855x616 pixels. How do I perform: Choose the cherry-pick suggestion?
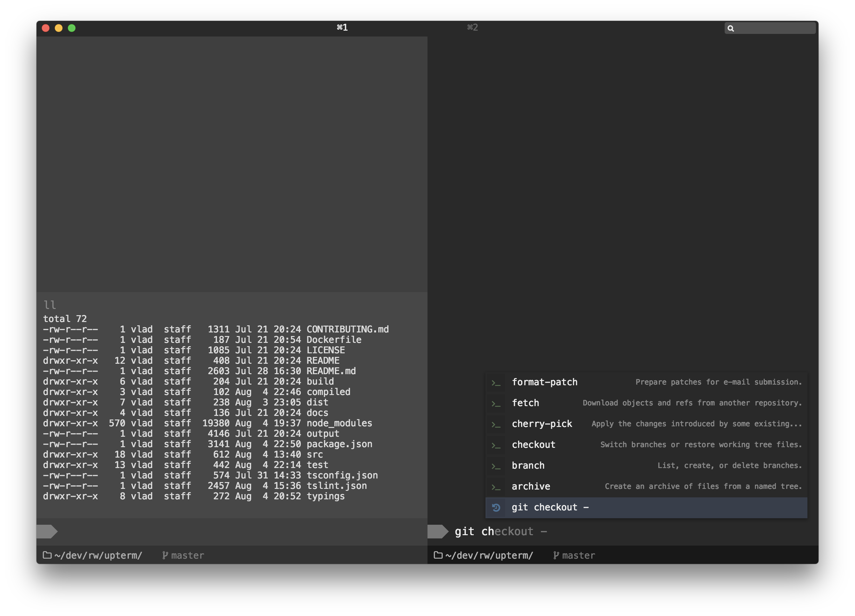coord(646,424)
